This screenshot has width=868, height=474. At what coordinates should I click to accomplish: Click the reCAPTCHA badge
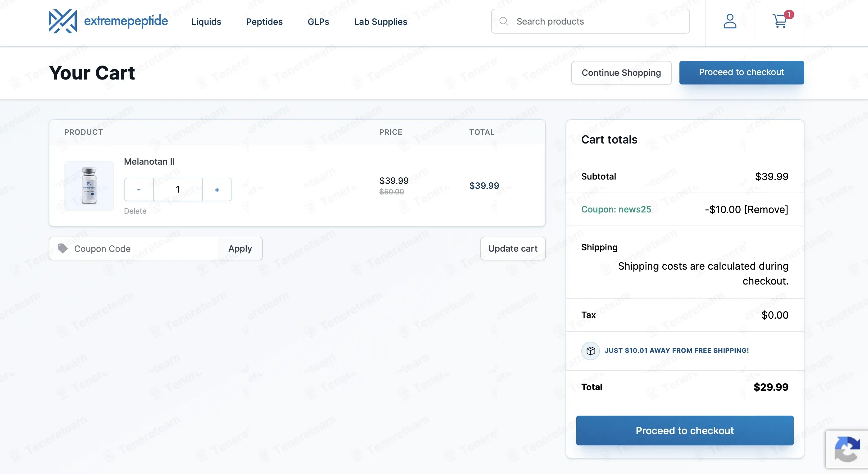point(847,449)
